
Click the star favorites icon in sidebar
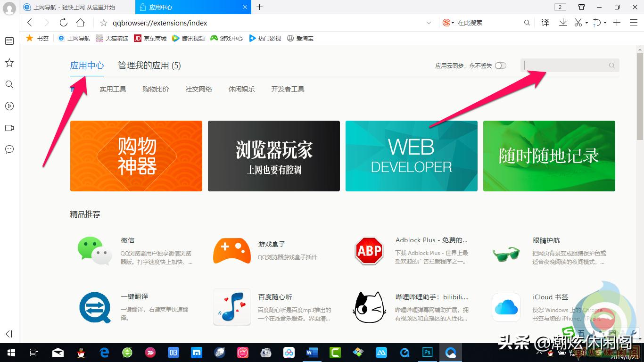pos(9,63)
